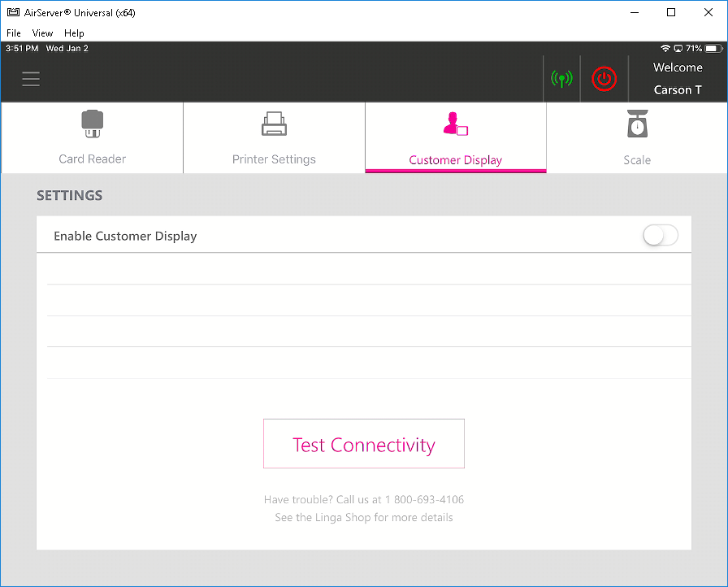Open the File menu
This screenshot has height=587, width=728.
(14, 33)
